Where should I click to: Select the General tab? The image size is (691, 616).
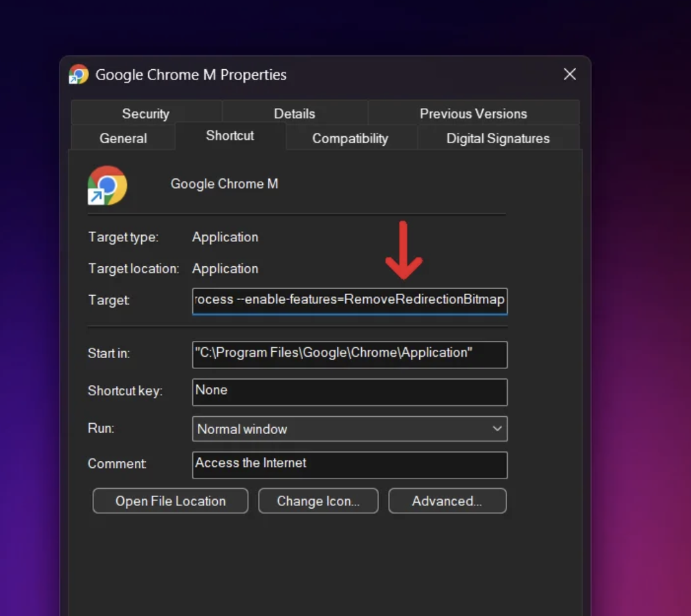click(123, 138)
